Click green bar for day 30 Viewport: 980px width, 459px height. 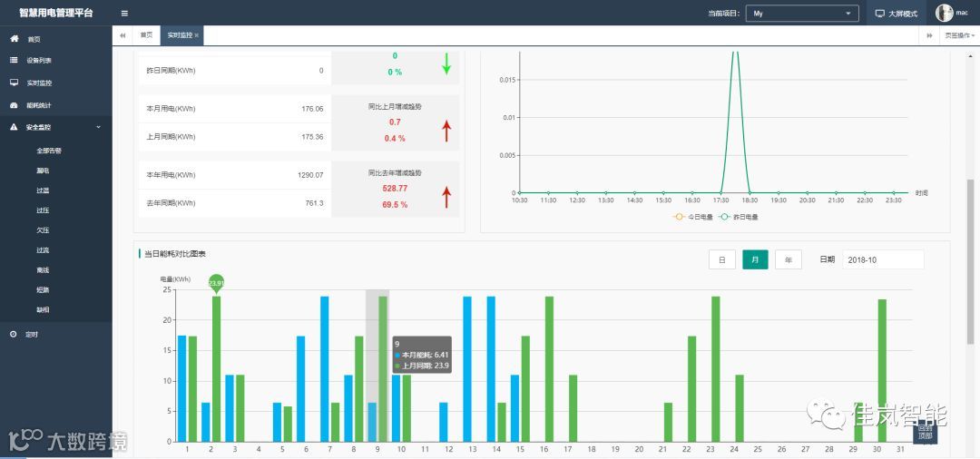click(x=882, y=370)
